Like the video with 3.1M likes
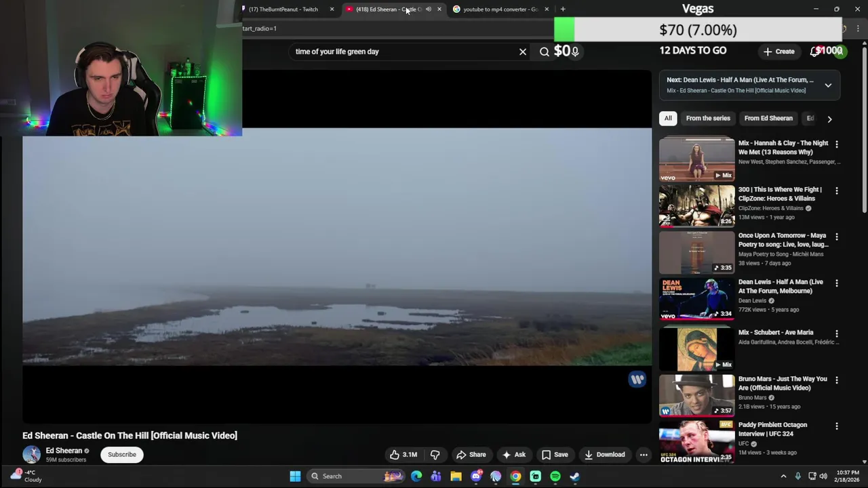 tap(403, 455)
